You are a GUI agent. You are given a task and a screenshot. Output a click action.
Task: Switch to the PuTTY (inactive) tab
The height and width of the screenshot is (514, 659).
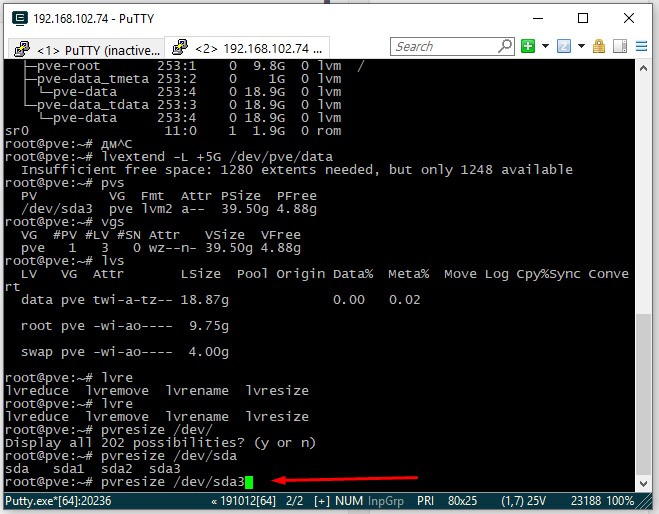pyautogui.click(x=86, y=50)
